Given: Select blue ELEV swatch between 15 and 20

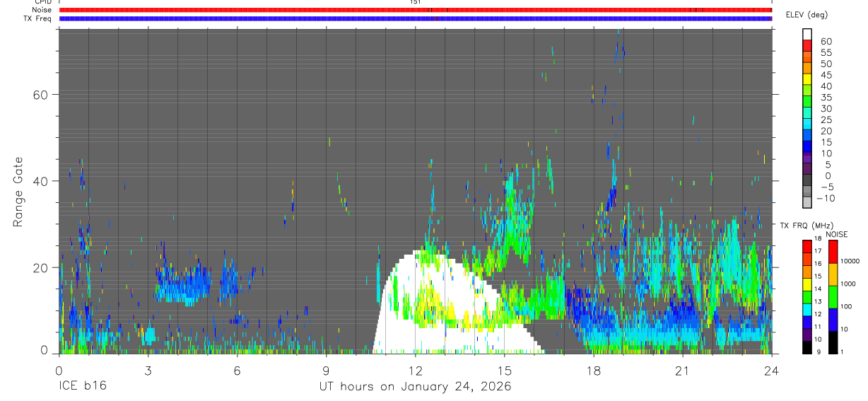Looking at the screenshot, I should pos(807,136).
